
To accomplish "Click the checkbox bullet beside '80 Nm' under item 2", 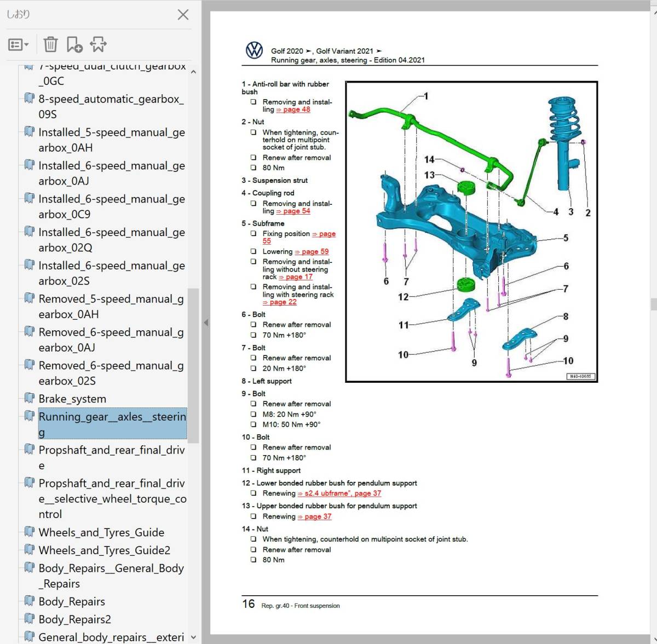I will 253,168.
